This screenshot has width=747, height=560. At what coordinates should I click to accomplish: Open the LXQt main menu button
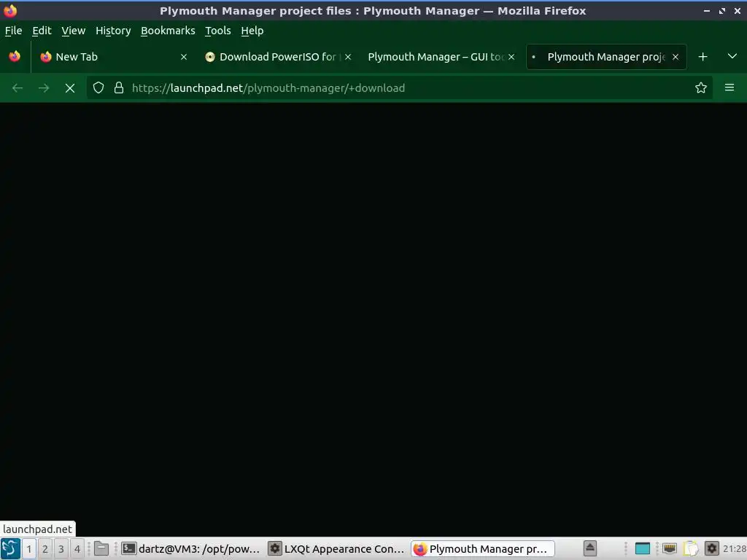click(10, 549)
